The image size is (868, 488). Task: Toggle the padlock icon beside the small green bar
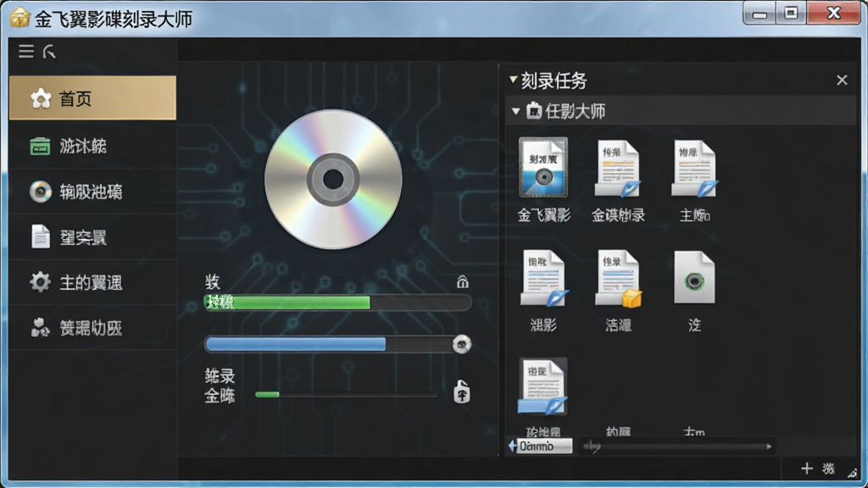(462, 391)
